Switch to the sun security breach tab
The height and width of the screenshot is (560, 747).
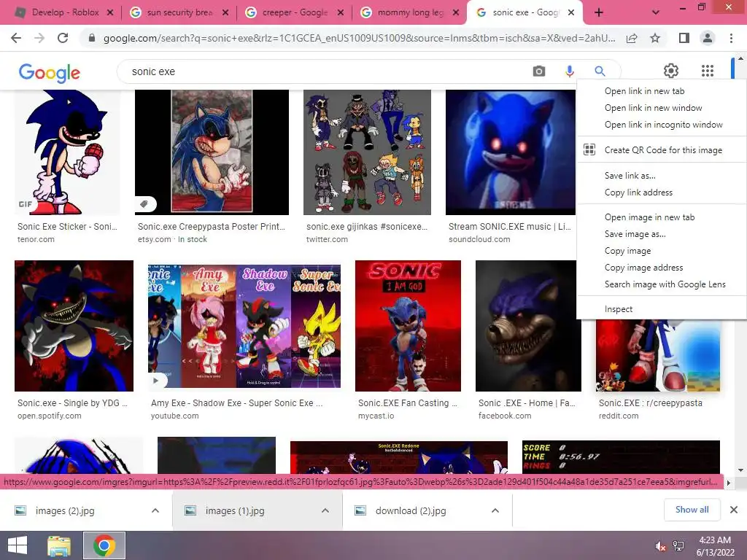coord(179,12)
